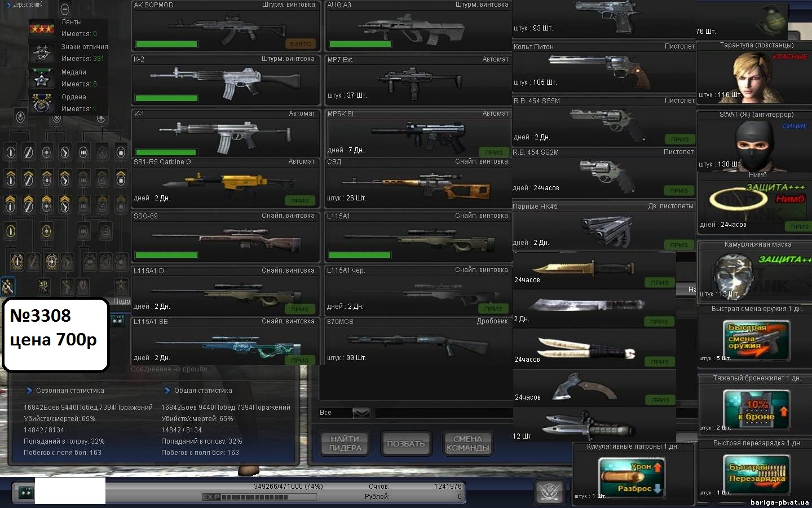Select the R.B. 454 SS2M pistol card
The image size is (812, 508).
(604, 173)
